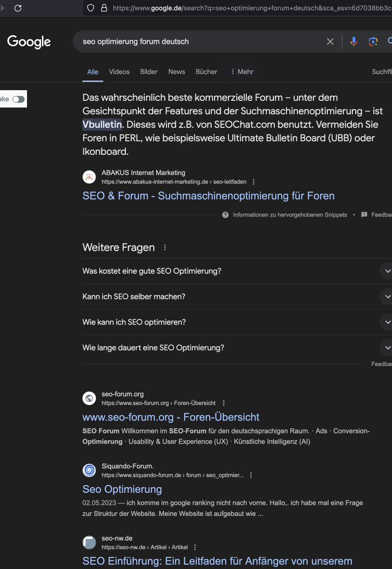Click the seo-nw.de Artikel breadcrumb URL
392x569 pixels.
145,547
